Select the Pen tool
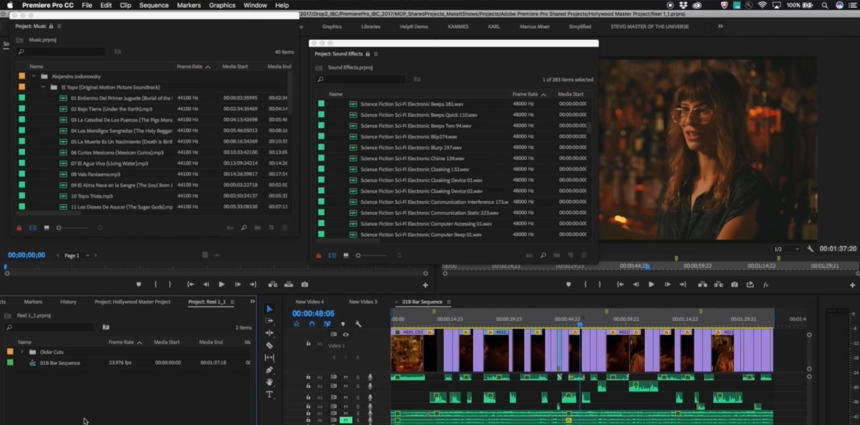Screen dimensions: 860x425 pos(269,370)
